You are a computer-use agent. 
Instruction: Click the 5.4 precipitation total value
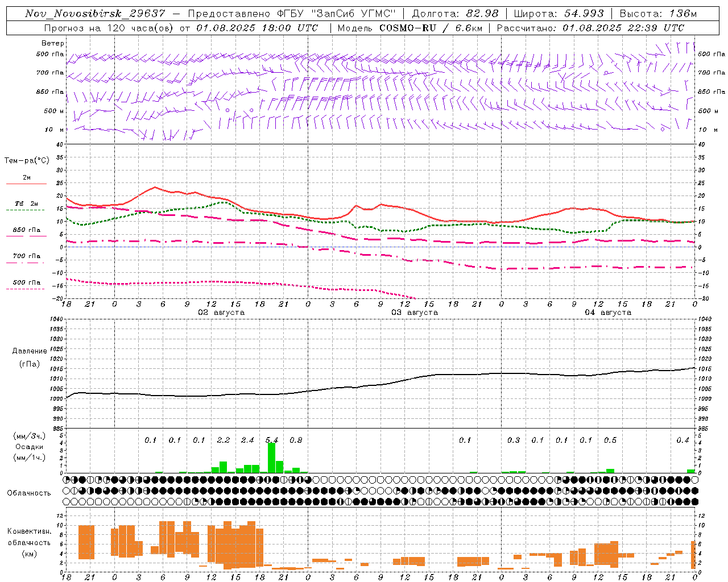coord(272,440)
